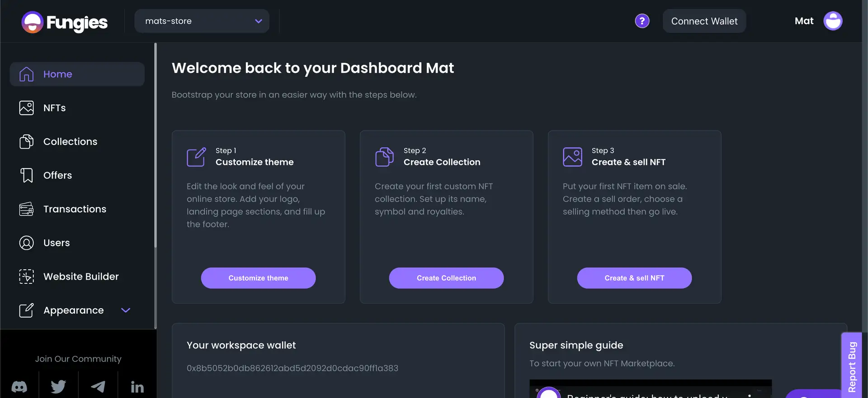Click the Telegram community icon

pos(98,387)
